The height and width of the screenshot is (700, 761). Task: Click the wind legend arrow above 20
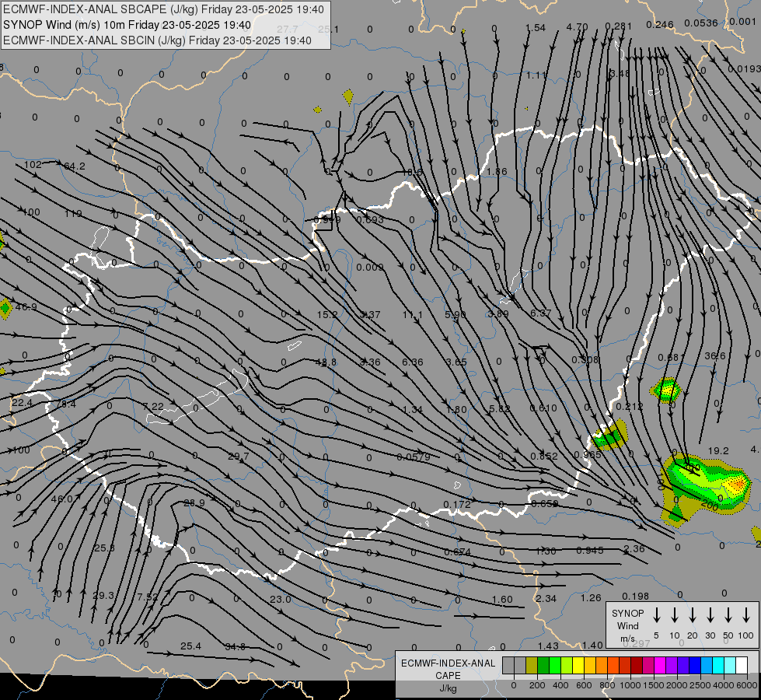(x=693, y=615)
